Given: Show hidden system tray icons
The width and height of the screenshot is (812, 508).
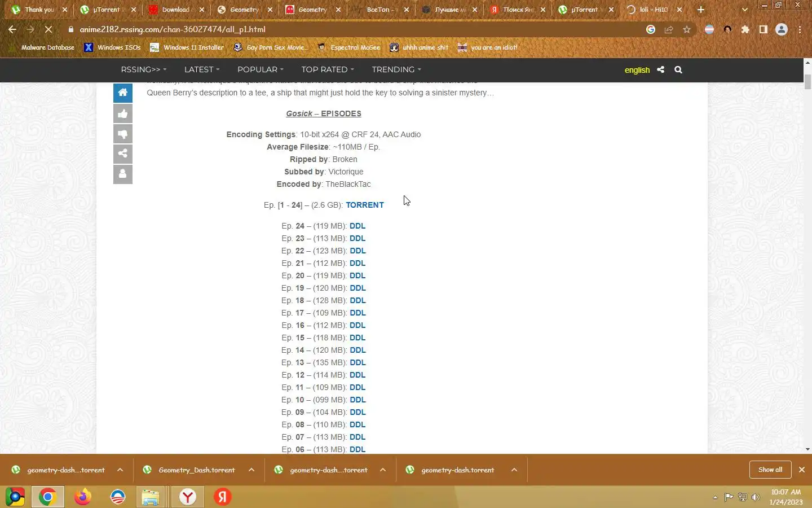Looking at the screenshot, I should click(x=715, y=497).
